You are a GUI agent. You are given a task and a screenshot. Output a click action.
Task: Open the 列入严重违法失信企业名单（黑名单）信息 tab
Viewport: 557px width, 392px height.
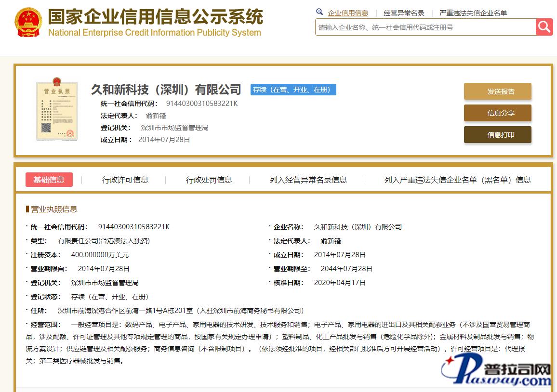457,180
